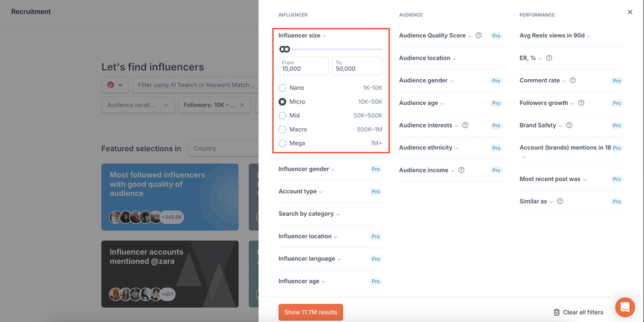The image size is (644, 322).
Task: Select the Nano influencer size option
Action: (x=282, y=88)
